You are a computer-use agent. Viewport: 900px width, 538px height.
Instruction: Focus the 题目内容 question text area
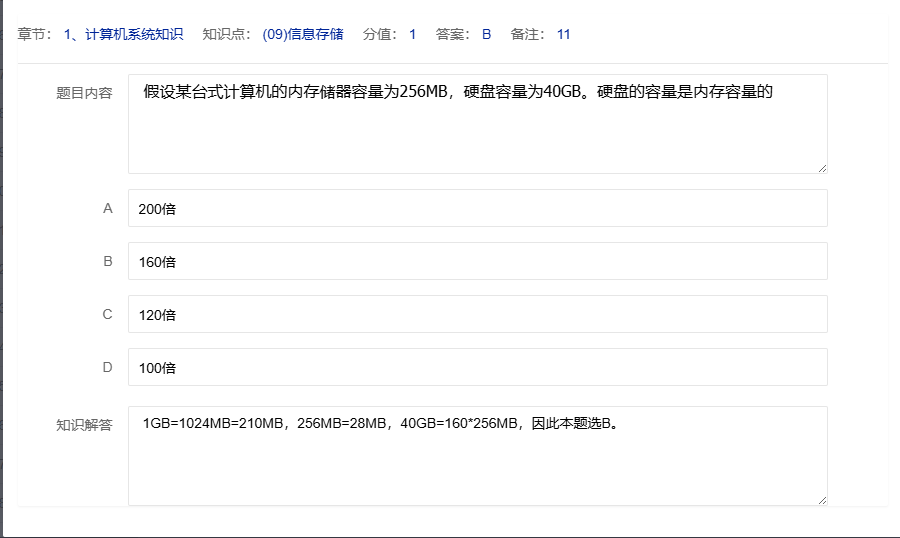point(477,123)
